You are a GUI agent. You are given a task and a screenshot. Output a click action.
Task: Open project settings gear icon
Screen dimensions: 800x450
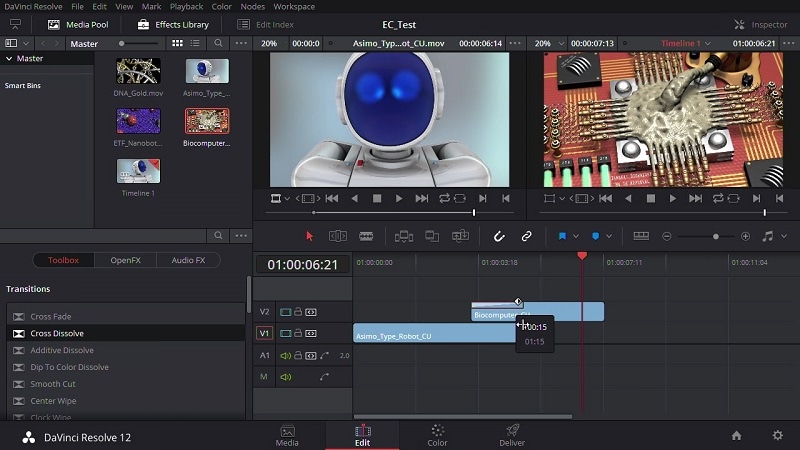click(777, 436)
